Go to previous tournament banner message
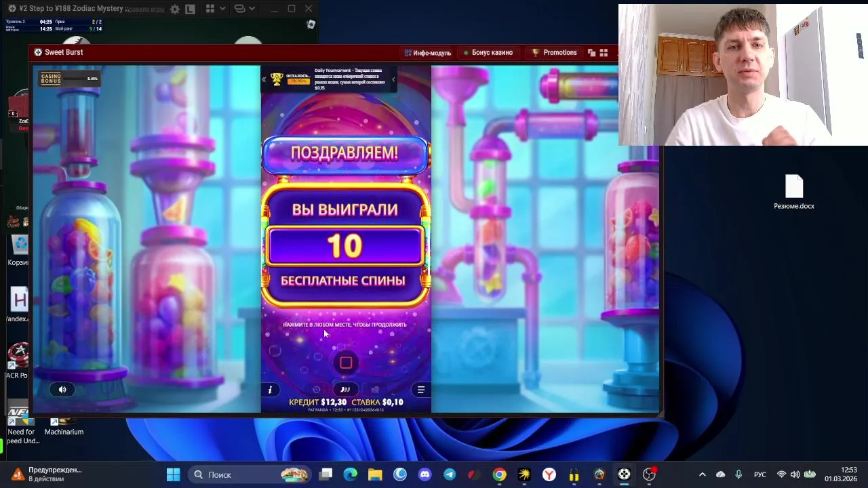 click(x=264, y=79)
